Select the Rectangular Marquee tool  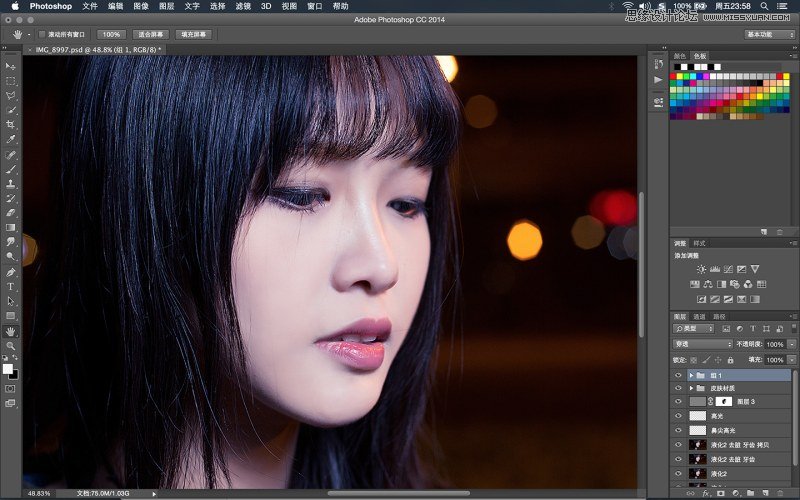pos(10,81)
